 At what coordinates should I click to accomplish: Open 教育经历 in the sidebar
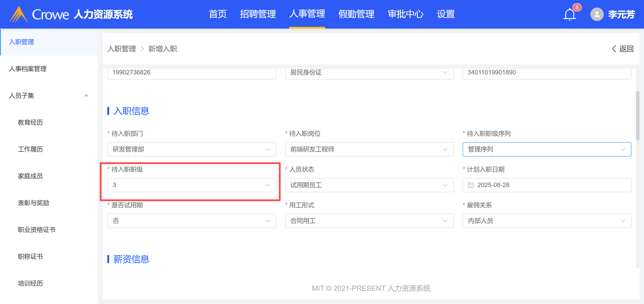click(x=30, y=122)
